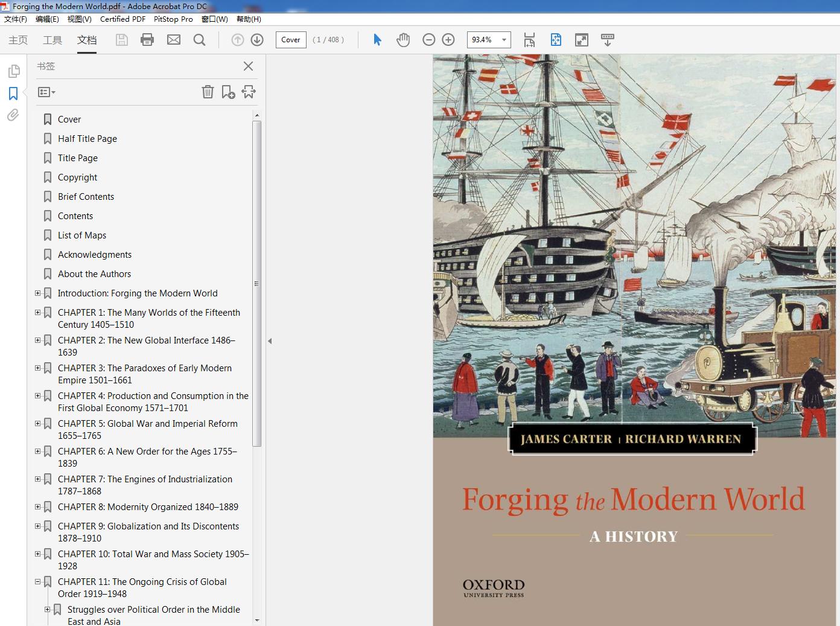Click the zoom in plus button
The image size is (840, 626).
click(x=448, y=40)
